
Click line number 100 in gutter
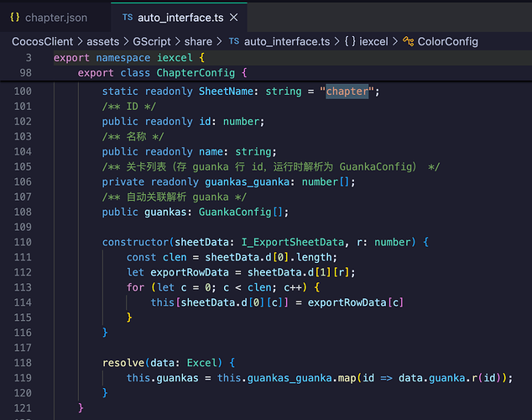(23, 92)
